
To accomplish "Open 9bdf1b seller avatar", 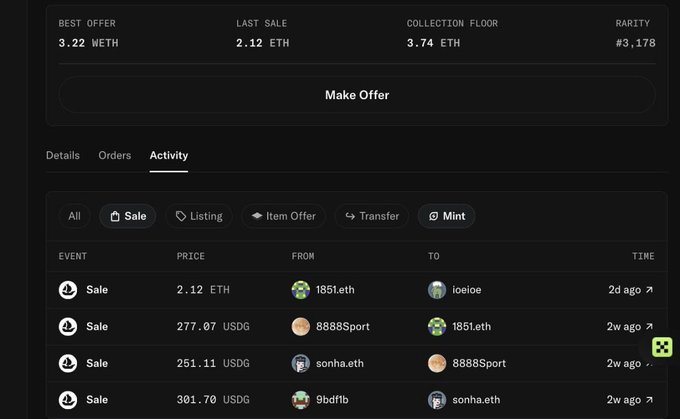I will [301, 400].
